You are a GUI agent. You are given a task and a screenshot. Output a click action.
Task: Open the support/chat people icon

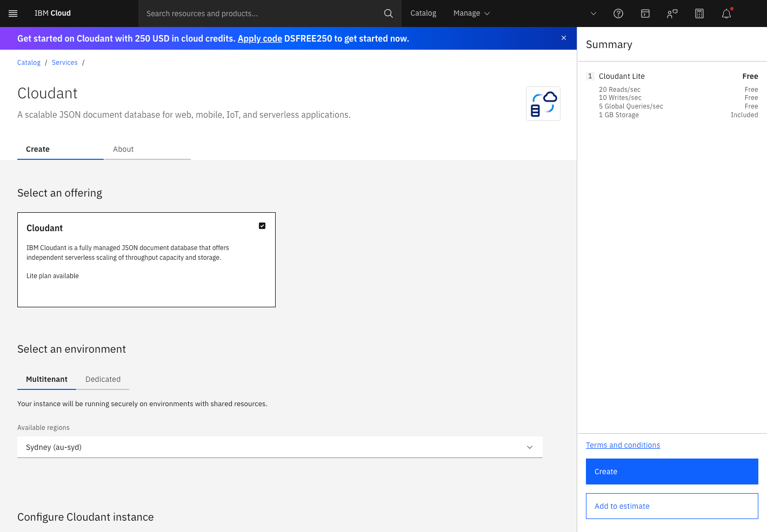[672, 14]
